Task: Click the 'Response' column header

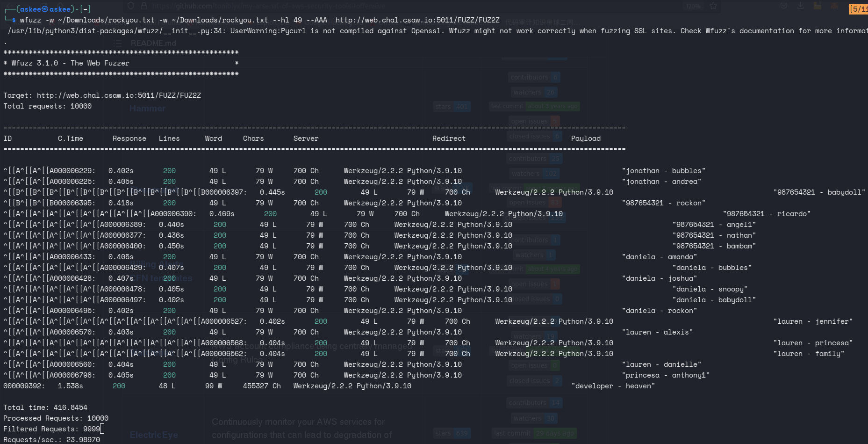Action: (x=129, y=138)
